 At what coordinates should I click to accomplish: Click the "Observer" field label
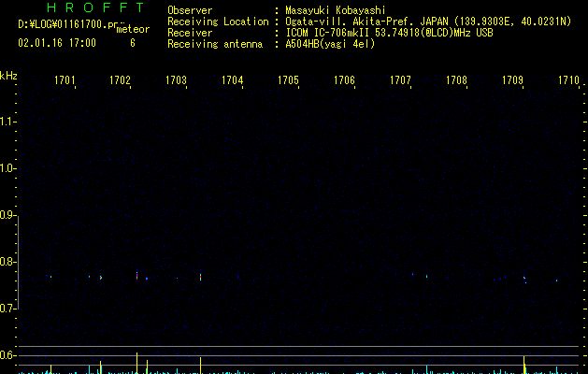click(x=190, y=10)
